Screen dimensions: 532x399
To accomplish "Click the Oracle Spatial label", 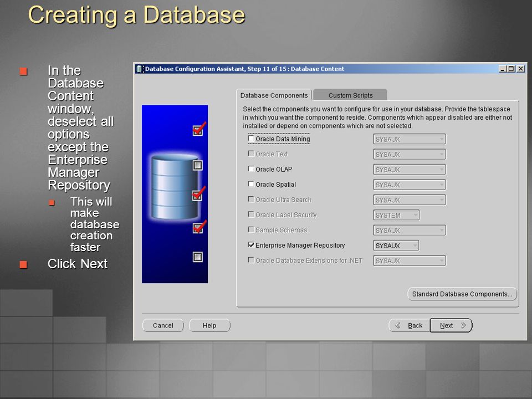I will coord(275,185).
